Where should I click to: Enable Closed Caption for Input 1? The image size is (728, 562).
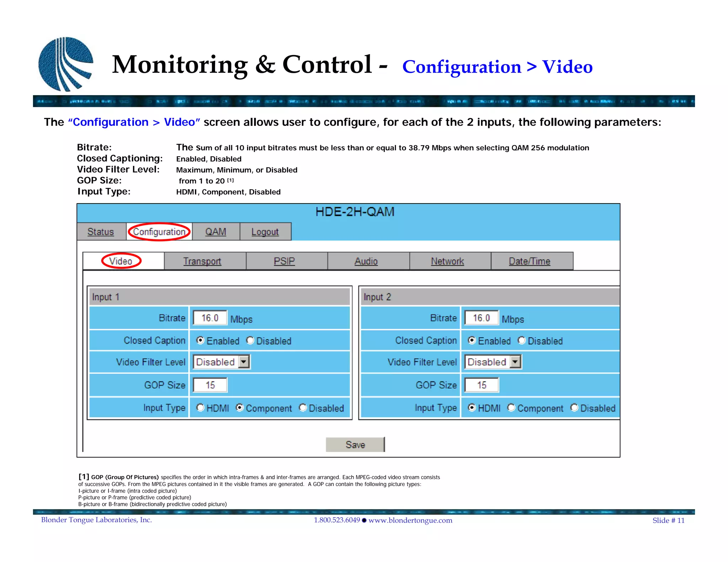(200, 340)
